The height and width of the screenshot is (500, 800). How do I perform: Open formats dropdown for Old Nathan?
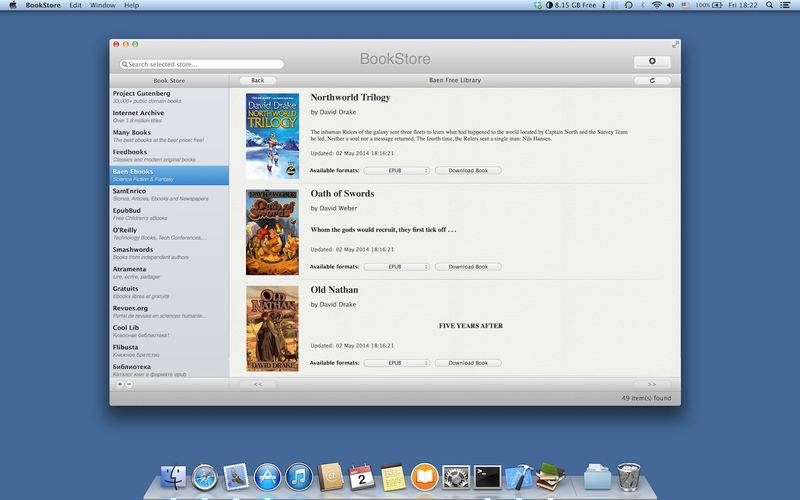pyautogui.click(x=396, y=363)
